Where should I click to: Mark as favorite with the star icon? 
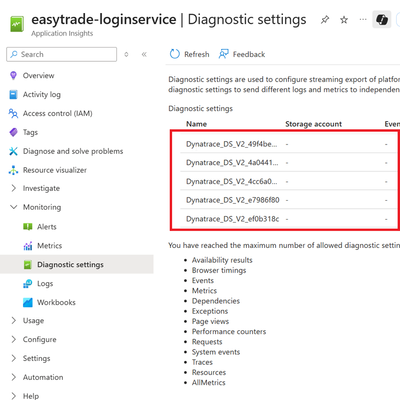pos(344,20)
